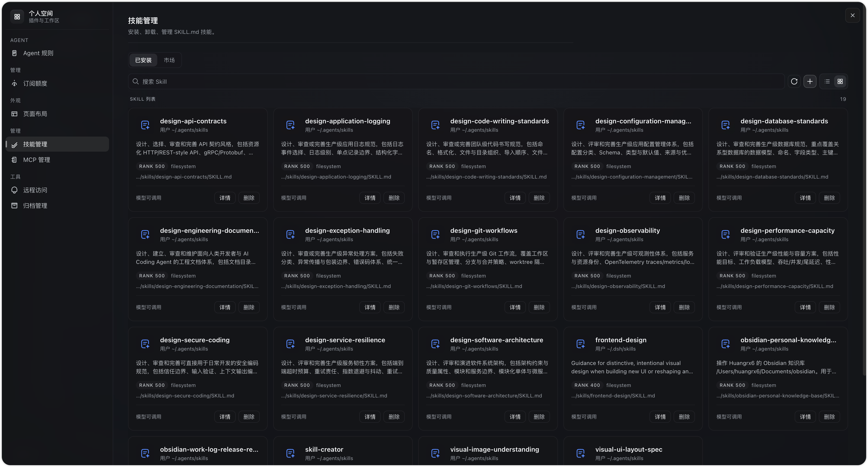Click the design-code-writing-standards skill icon
The height and width of the screenshot is (467, 868).
(x=435, y=125)
